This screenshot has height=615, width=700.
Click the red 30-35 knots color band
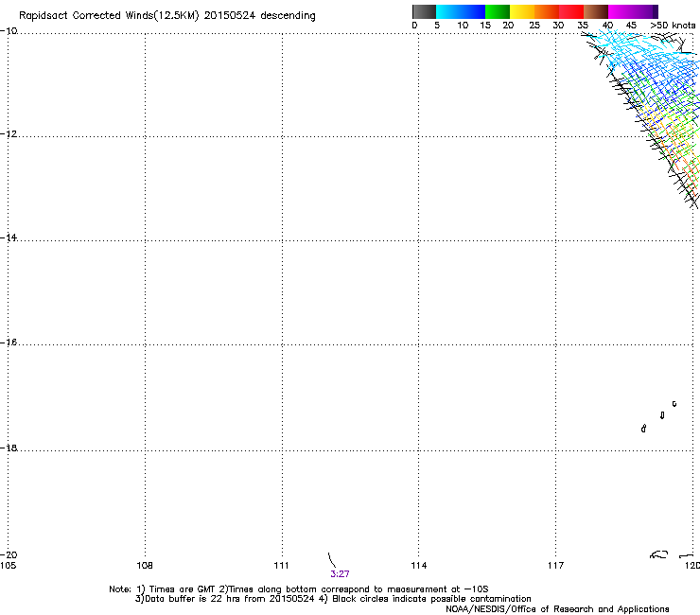tap(571, 11)
